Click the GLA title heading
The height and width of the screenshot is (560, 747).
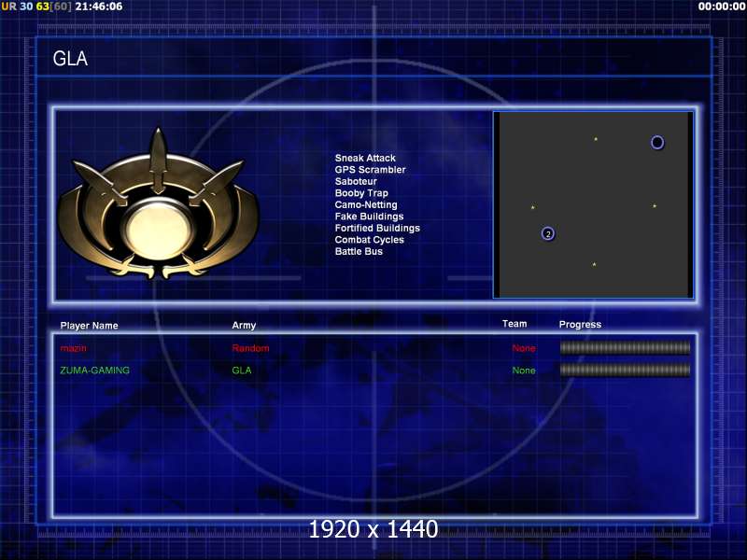pos(70,59)
